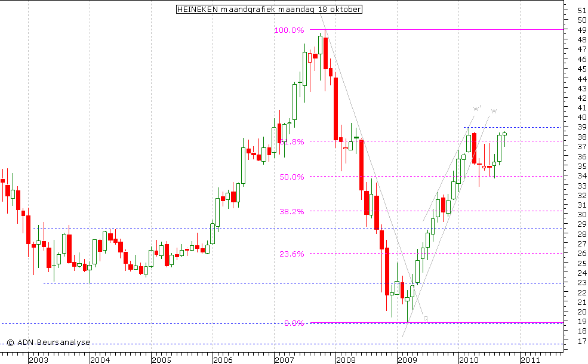Screen dimensions: 588x364
Task: Click price 43 on the right axis
Action: pos(582,88)
